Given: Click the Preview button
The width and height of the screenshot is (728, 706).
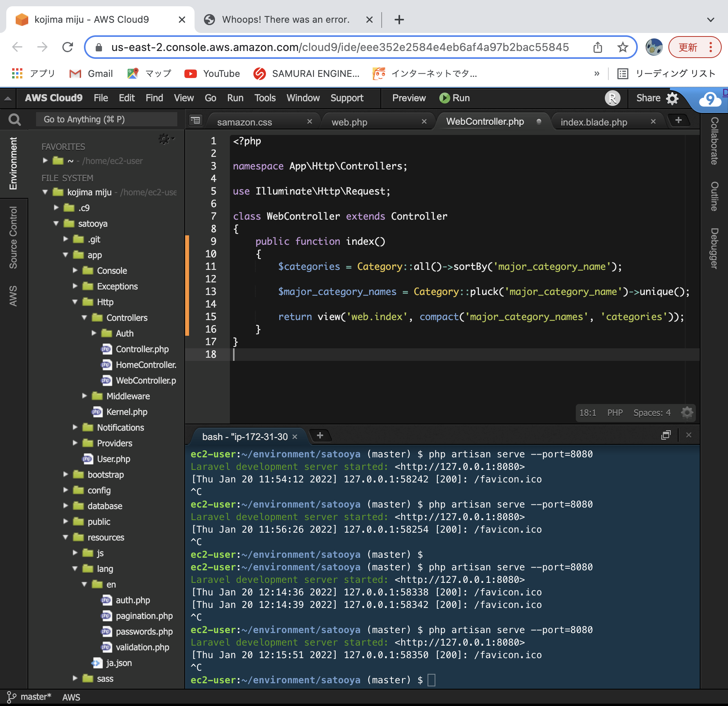Looking at the screenshot, I should (x=408, y=98).
